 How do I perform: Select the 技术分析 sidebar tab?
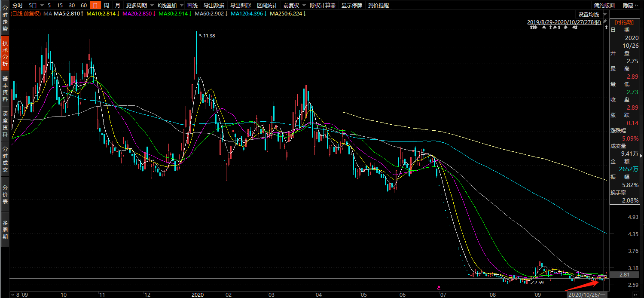click(5, 54)
